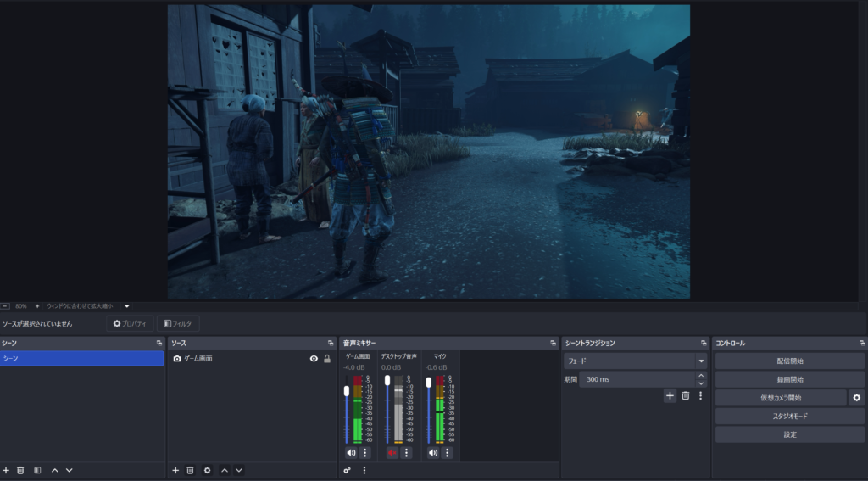This screenshot has height=481, width=868.
Task: Expand the preview scaling dropdown arrow
Action: pos(127,305)
